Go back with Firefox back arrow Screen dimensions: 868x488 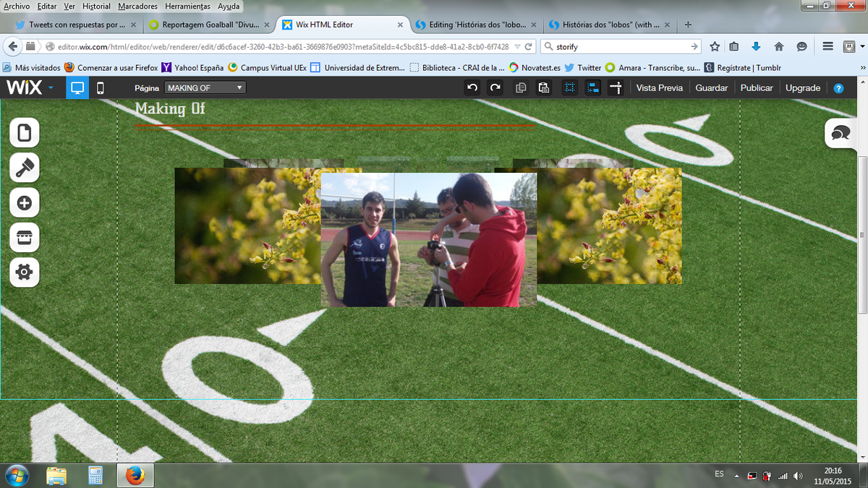pos(12,46)
